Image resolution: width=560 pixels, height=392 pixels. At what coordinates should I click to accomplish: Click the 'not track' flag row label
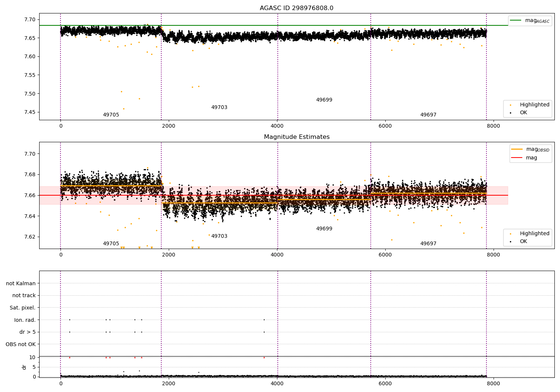(24, 296)
